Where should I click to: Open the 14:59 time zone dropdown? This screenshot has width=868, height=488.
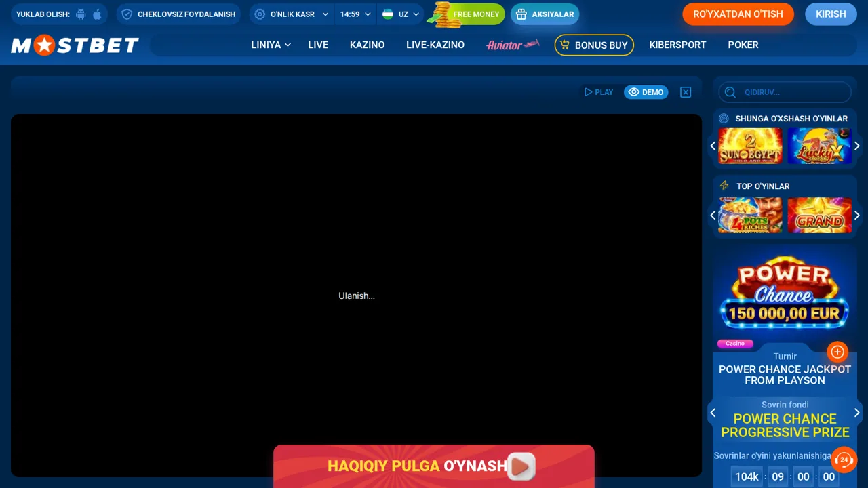click(355, 14)
